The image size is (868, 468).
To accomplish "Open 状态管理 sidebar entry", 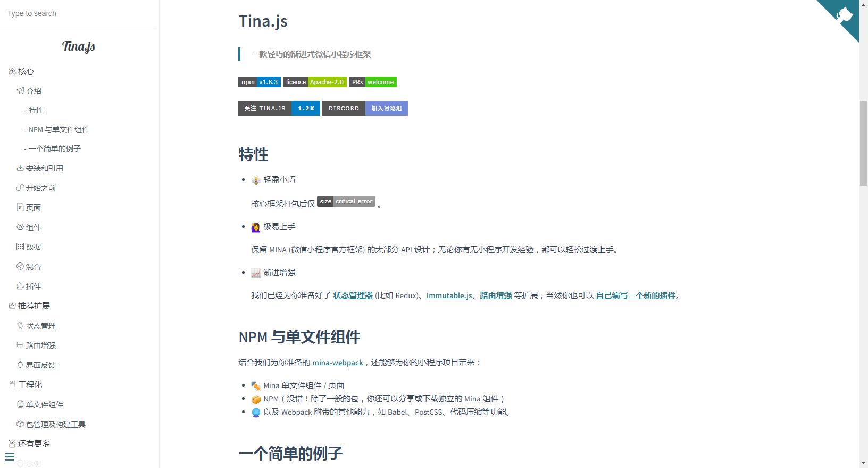I will (41, 326).
